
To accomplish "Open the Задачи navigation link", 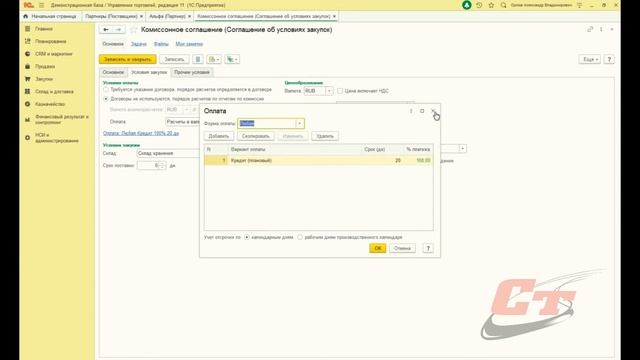I will [x=138, y=44].
